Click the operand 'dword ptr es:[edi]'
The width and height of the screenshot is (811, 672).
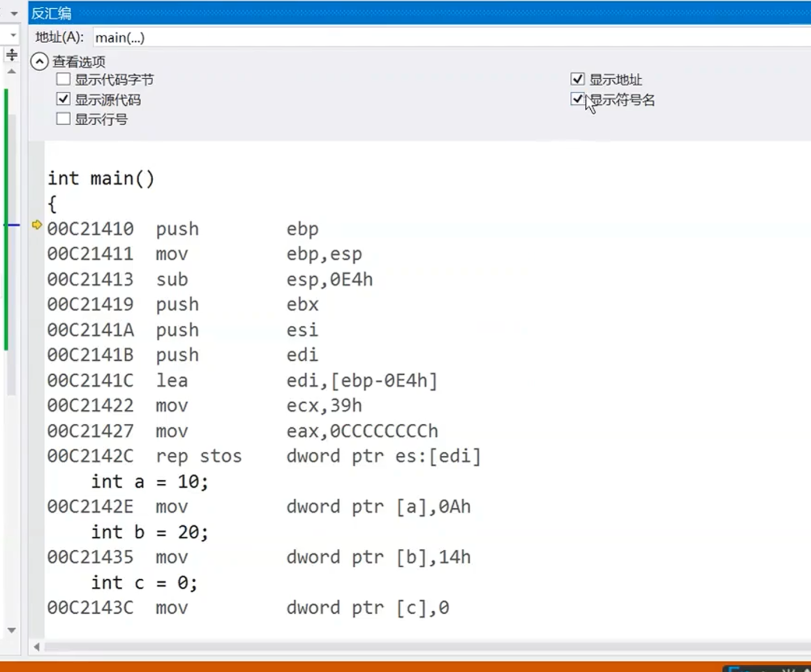tap(384, 456)
